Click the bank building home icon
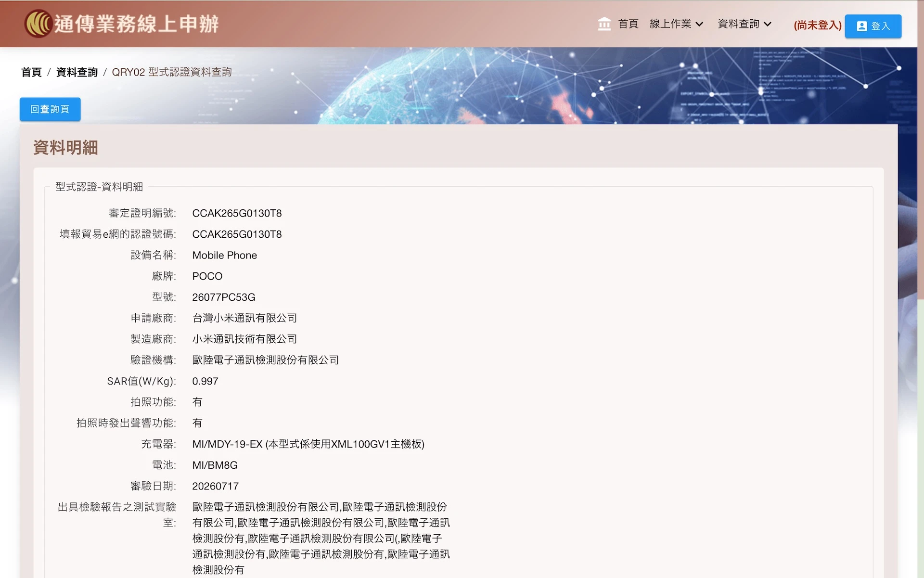 (604, 24)
